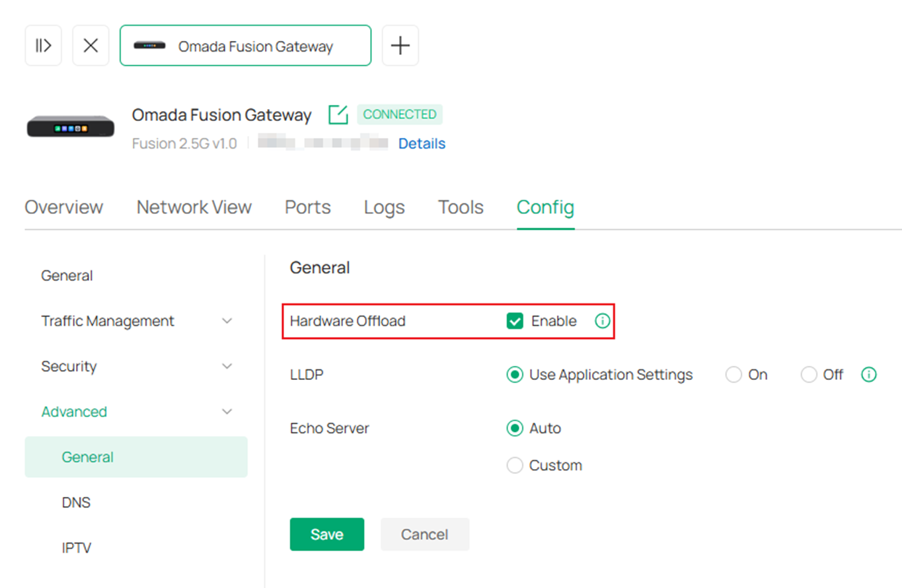The height and width of the screenshot is (588, 902).
Task: Open General section in the sidebar
Action: click(67, 276)
